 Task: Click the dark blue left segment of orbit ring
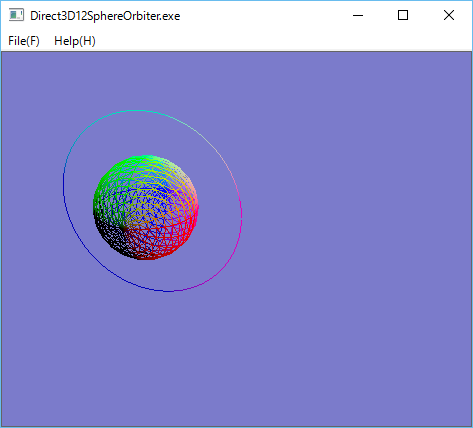click(x=65, y=200)
